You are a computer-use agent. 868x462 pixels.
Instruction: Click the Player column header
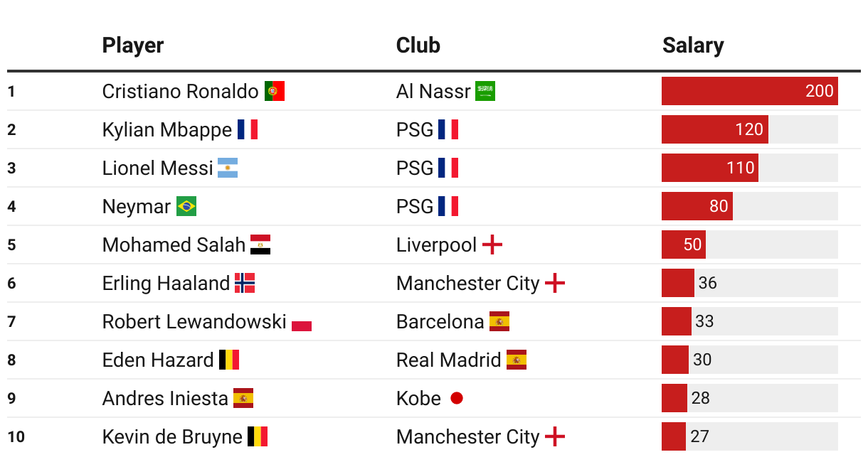pos(133,45)
